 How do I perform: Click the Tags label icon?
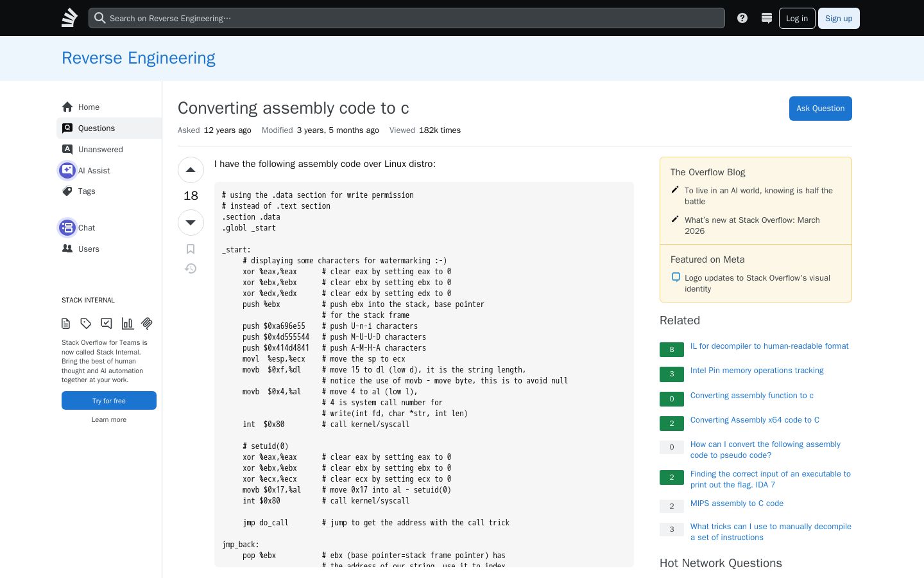67,191
